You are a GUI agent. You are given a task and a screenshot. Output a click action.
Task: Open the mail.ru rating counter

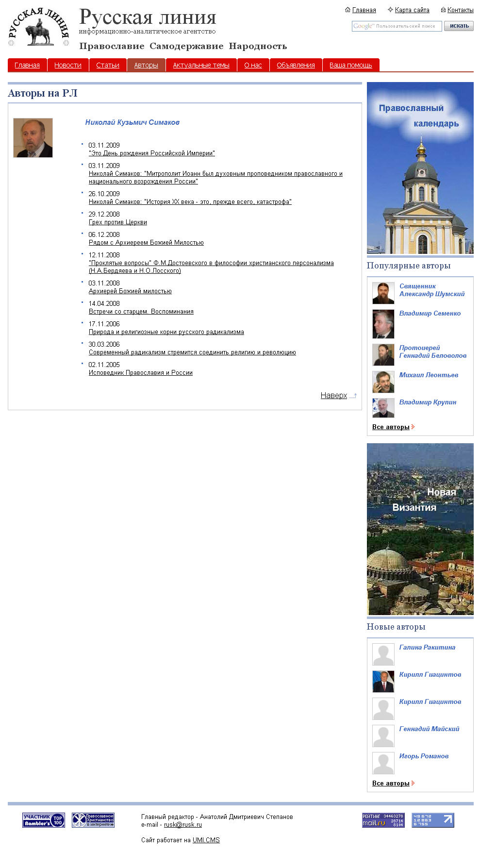[383, 820]
